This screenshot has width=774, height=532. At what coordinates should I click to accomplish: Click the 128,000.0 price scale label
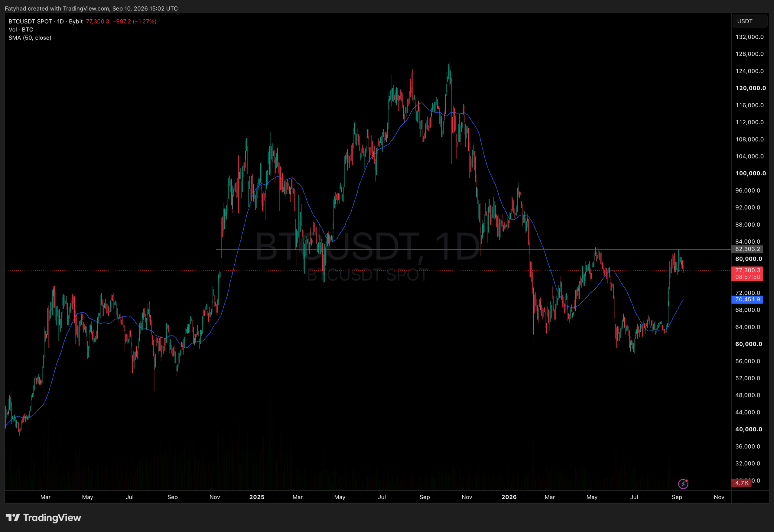[x=750, y=54]
